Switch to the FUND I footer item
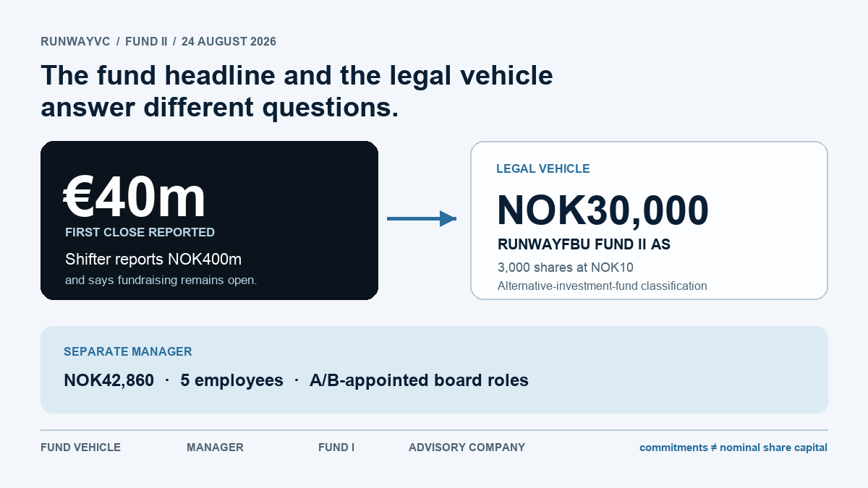This screenshot has height=488, width=868. [x=336, y=448]
